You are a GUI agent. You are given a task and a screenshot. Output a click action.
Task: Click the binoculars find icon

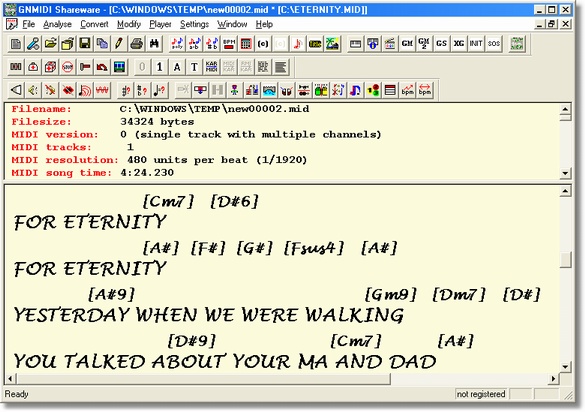[154, 44]
